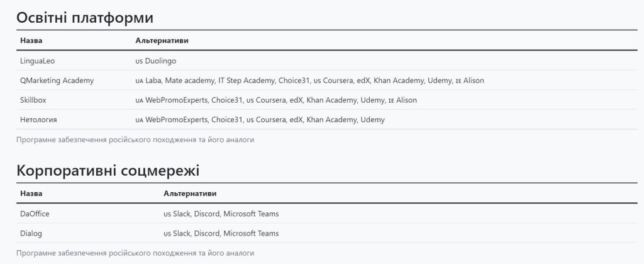Viewport: 644px width, 264px height.
Task: Click Alison in the Skillbox row
Action: 406,100
